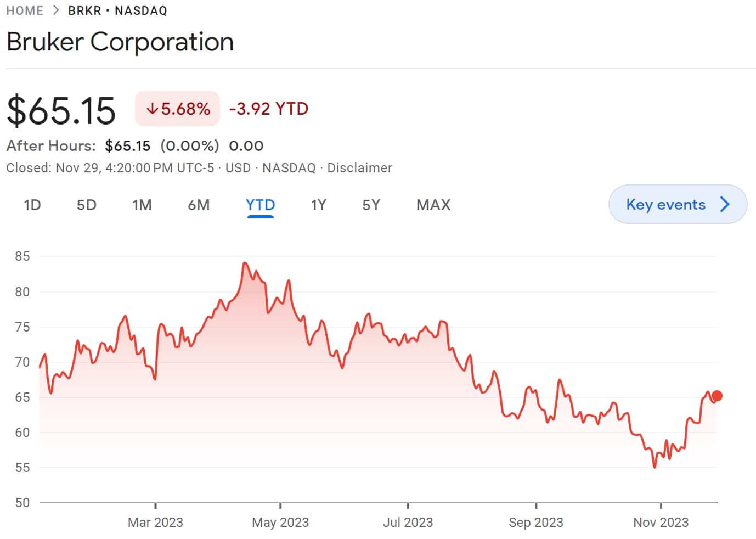Click the BRKR NASDAQ breadcrumb label
Screen dimensions: 756x539
[x=117, y=9]
